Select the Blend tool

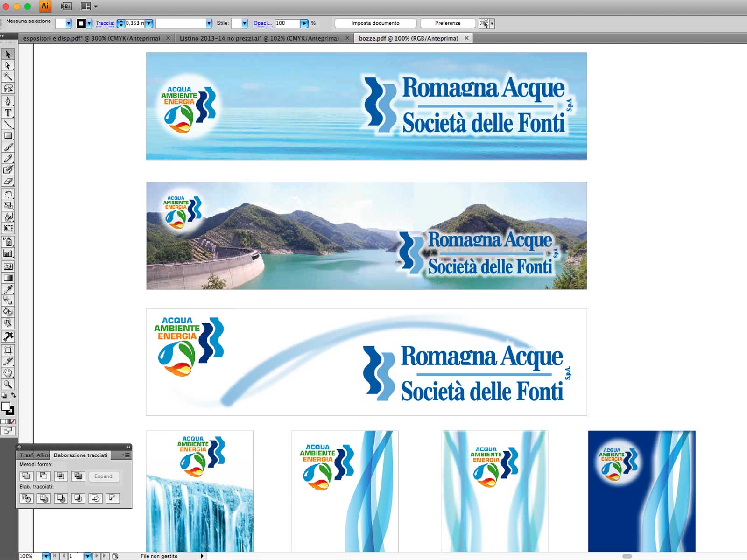8,301
